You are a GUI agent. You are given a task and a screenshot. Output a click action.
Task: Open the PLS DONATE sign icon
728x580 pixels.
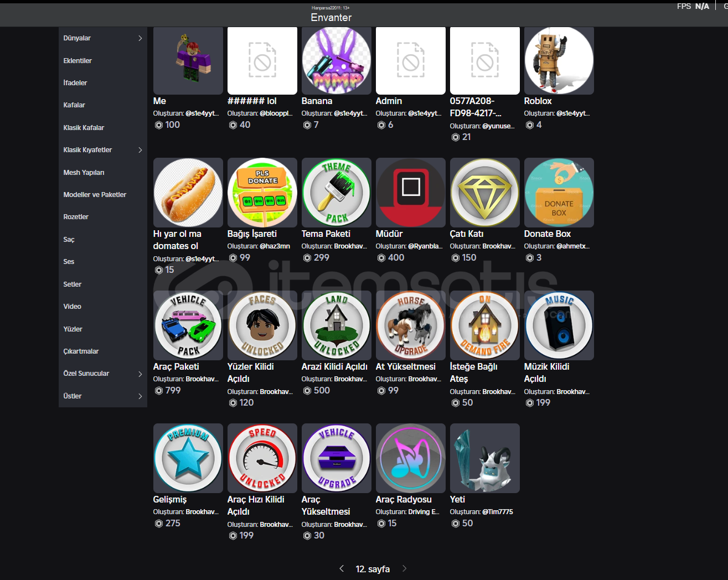pyautogui.click(x=262, y=193)
